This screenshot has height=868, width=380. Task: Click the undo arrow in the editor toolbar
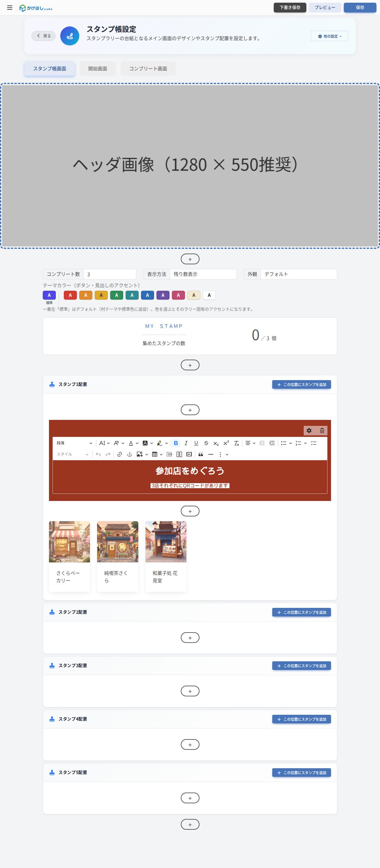pos(98,454)
